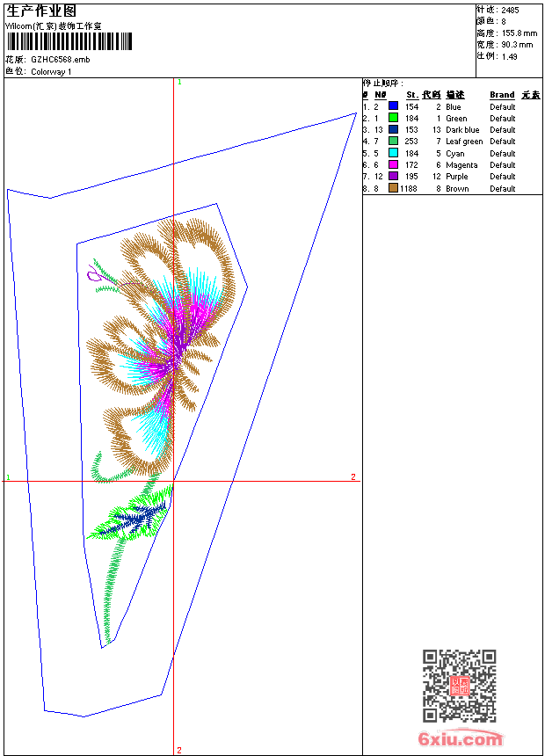Click the Purple thread color swatch
The image size is (545, 756).
tap(393, 176)
